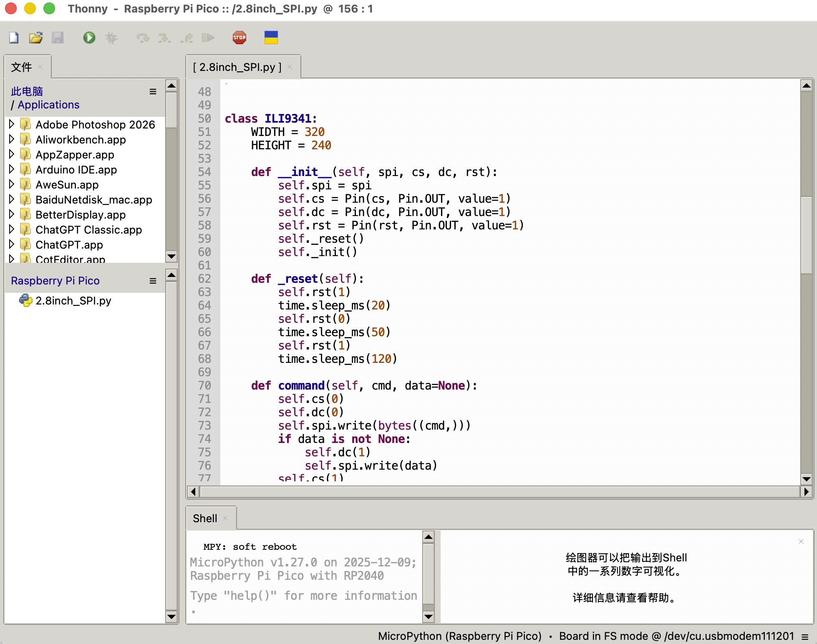Save the current script with the floppy icon
817x644 pixels.
coord(58,38)
